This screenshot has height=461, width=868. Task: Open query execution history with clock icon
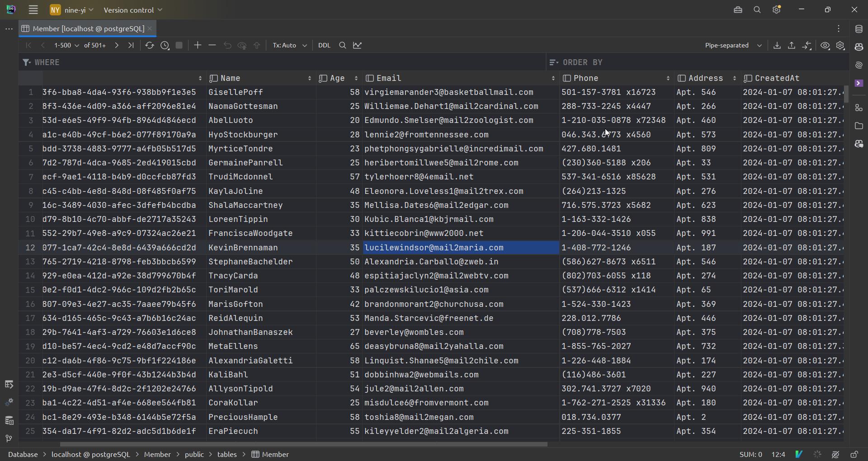pyautogui.click(x=165, y=45)
